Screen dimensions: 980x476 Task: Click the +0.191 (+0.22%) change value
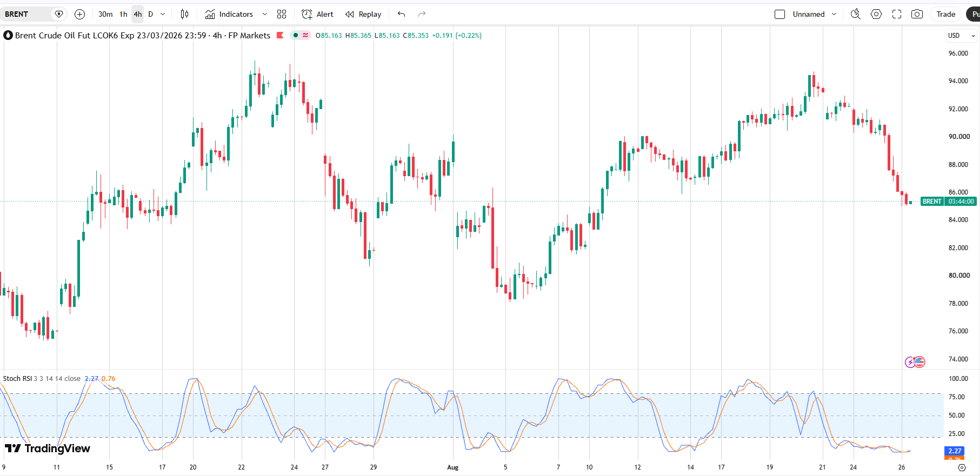click(457, 36)
